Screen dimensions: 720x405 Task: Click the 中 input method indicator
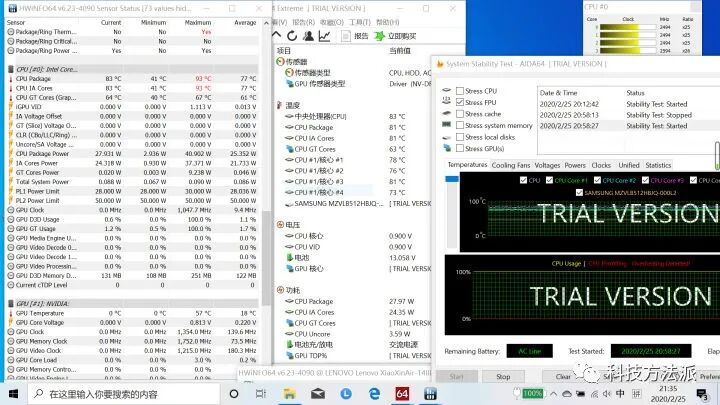click(620, 394)
